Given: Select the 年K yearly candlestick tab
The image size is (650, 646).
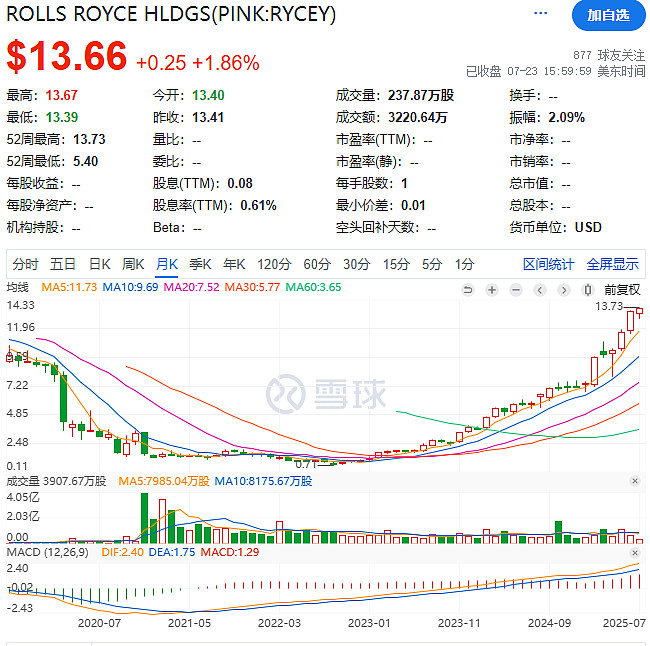Looking at the screenshot, I should 234,264.
